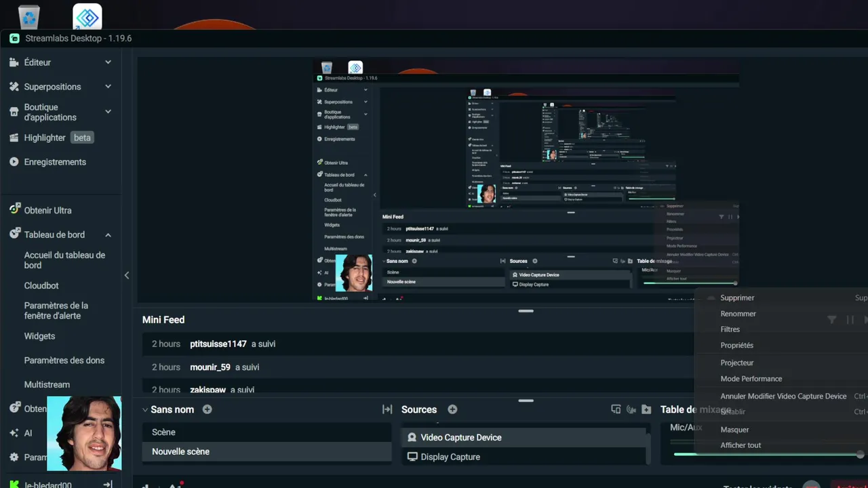
Task: Select the Display Capture source
Action: (x=524, y=457)
